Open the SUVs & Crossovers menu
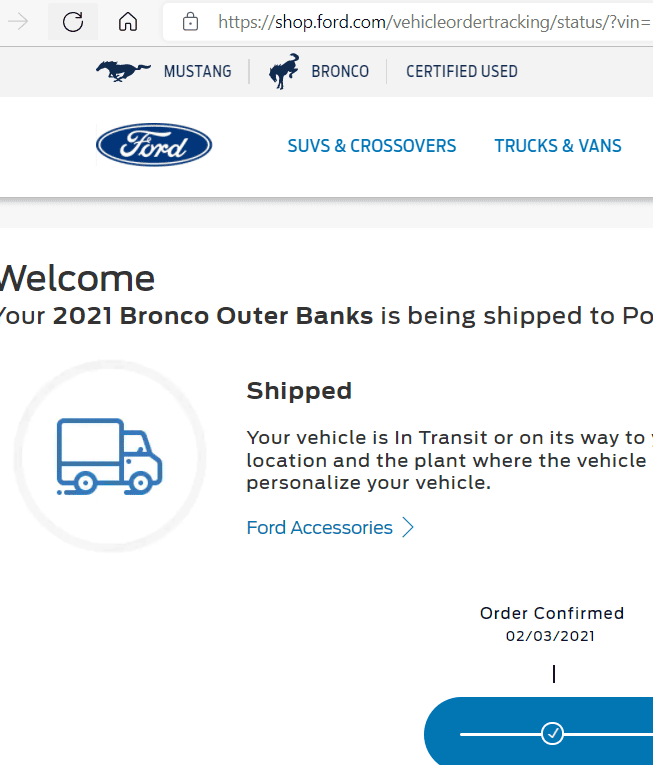 coord(371,146)
